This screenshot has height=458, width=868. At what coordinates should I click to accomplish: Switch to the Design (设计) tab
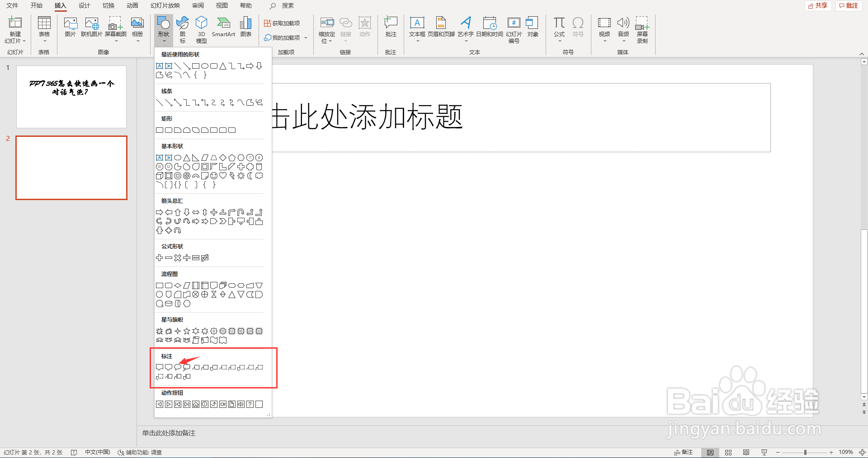(85, 5)
